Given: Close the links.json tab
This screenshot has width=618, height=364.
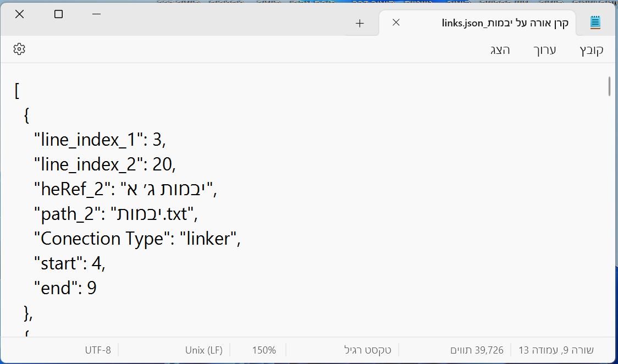Looking at the screenshot, I should [396, 23].
